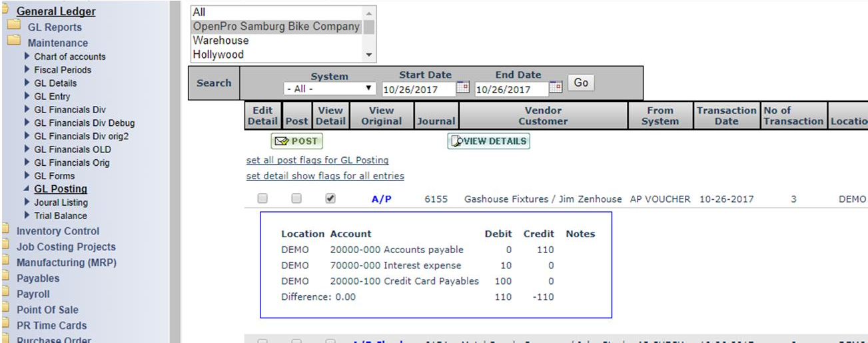Viewport: 868px width, 343px height.
Task: Uncheck View Detail for journal 6155
Action: coord(330,198)
